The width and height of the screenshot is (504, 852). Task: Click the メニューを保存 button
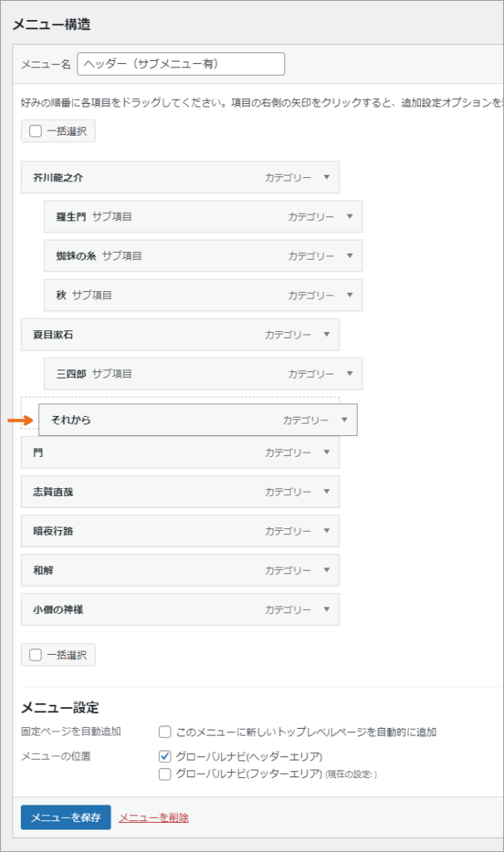coord(66,817)
